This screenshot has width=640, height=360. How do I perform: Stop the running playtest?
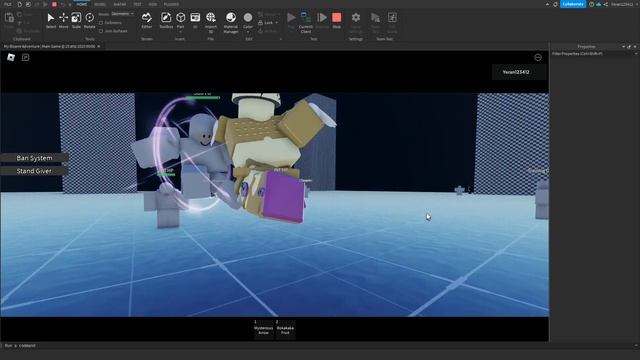pos(336,20)
